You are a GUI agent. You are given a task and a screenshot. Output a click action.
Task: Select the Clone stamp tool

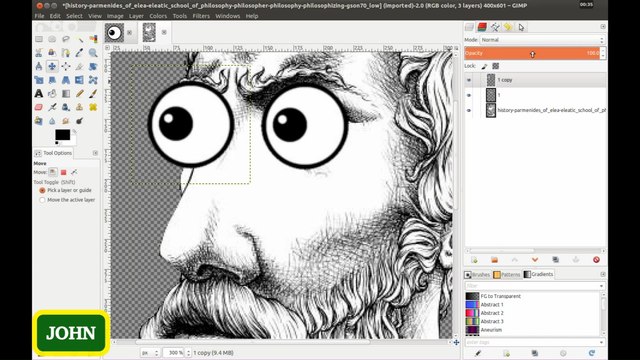coord(80,107)
